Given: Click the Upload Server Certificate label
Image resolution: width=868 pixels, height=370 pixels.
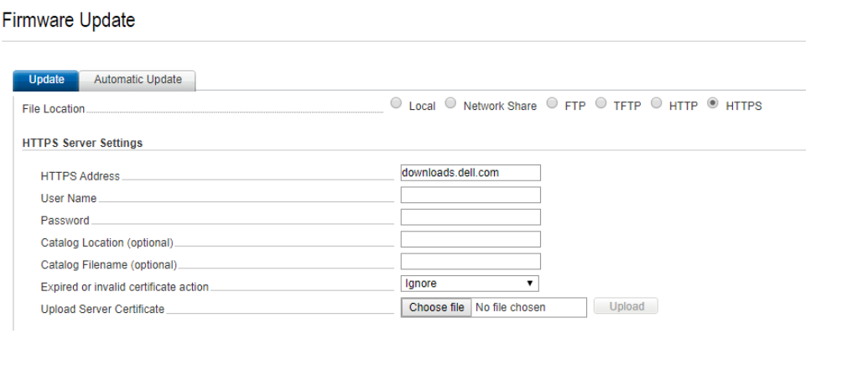Looking at the screenshot, I should pos(102,310).
